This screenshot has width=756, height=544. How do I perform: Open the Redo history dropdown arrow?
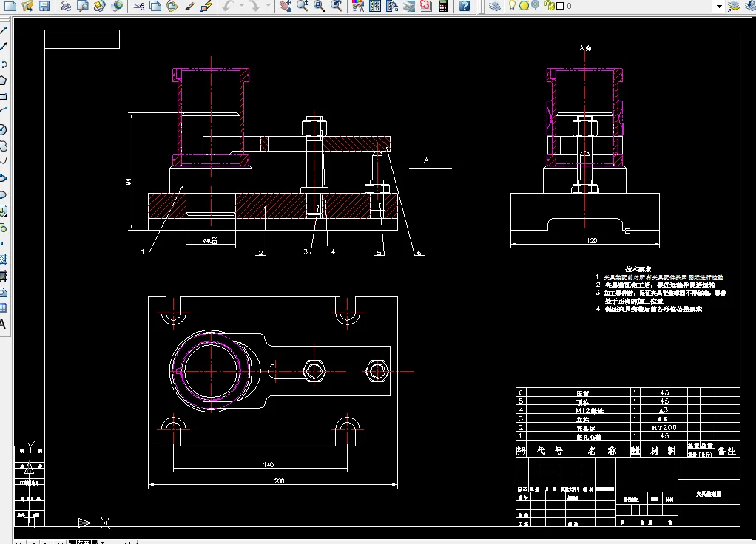coord(268,7)
